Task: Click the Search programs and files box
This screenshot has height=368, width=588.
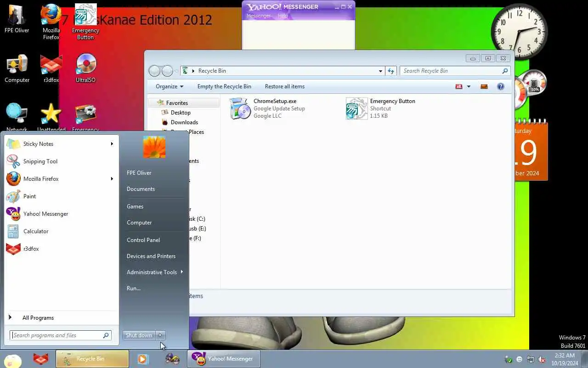Action: 60,335
